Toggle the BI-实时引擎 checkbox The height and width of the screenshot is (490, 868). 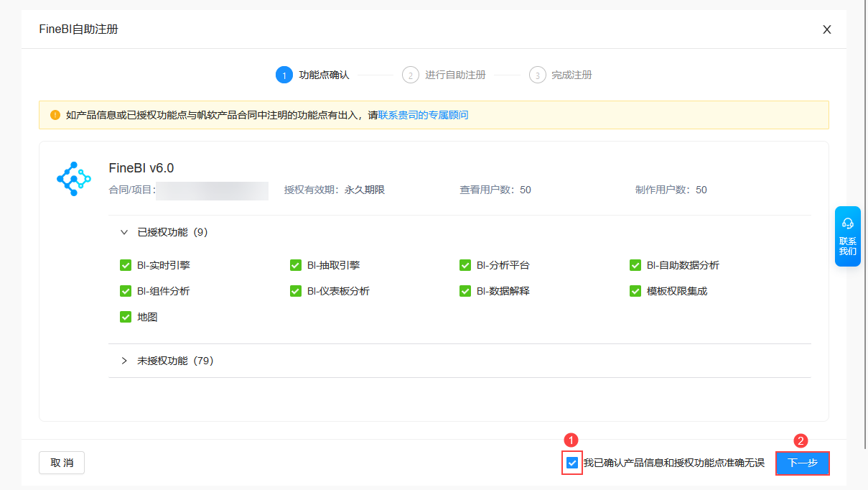(126, 265)
